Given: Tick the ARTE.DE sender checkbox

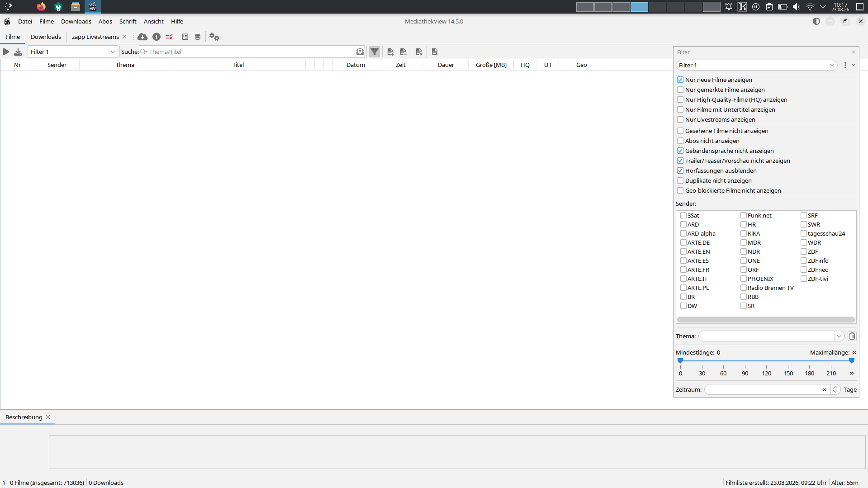Looking at the screenshot, I should [683, 242].
